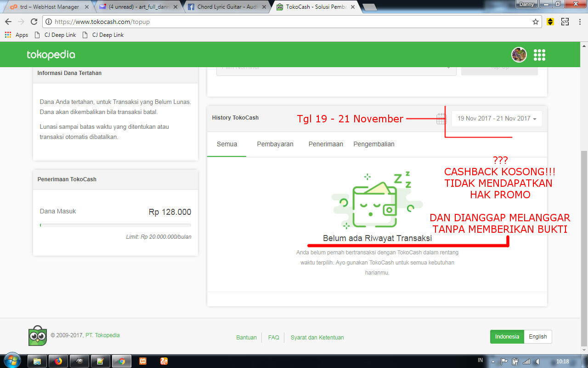Open the Bantuan footer link
This screenshot has height=368, width=588.
[x=247, y=338]
